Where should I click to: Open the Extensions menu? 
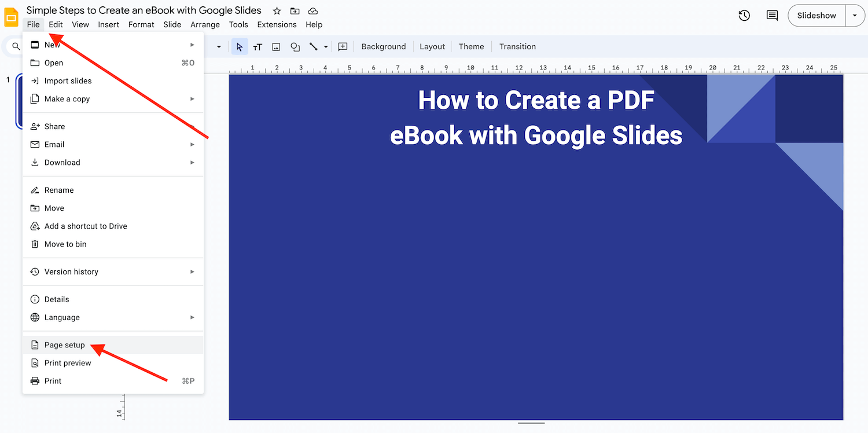click(x=277, y=24)
